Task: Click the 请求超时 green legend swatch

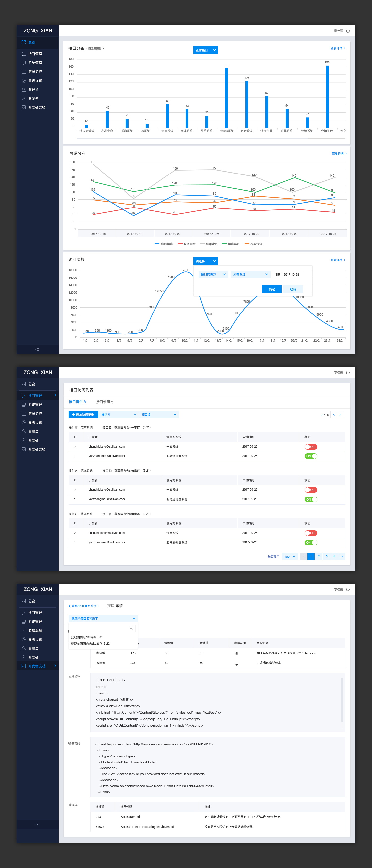Action: coord(224,244)
